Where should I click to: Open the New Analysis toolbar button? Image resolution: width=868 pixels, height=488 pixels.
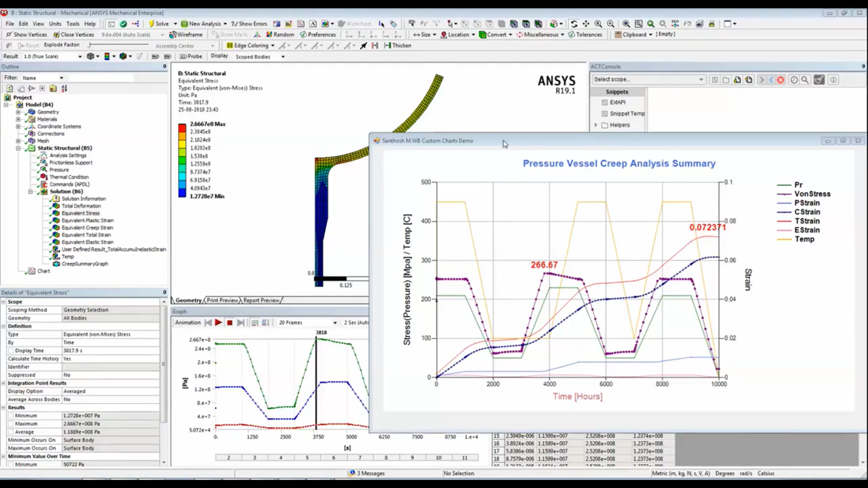204,24
